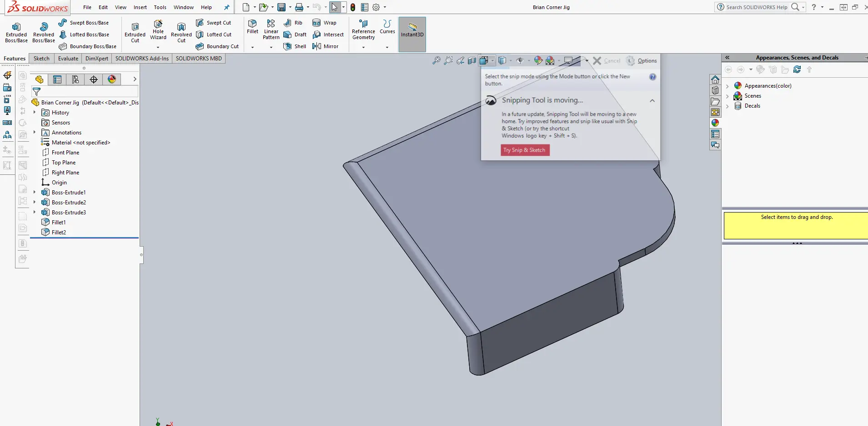
Task: Expand the History tree node
Action: coord(35,112)
